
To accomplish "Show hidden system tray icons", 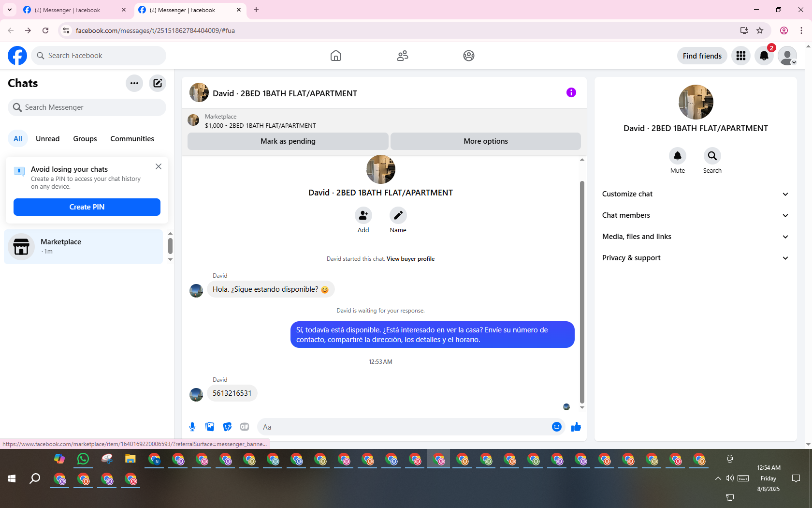I will click(x=718, y=478).
